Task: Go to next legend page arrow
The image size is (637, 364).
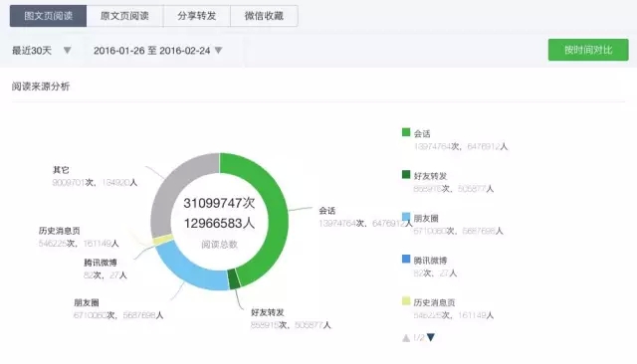Action: (x=431, y=337)
